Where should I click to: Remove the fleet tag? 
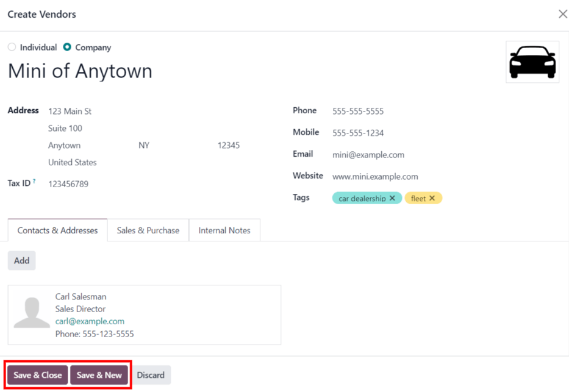click(432, 198)
